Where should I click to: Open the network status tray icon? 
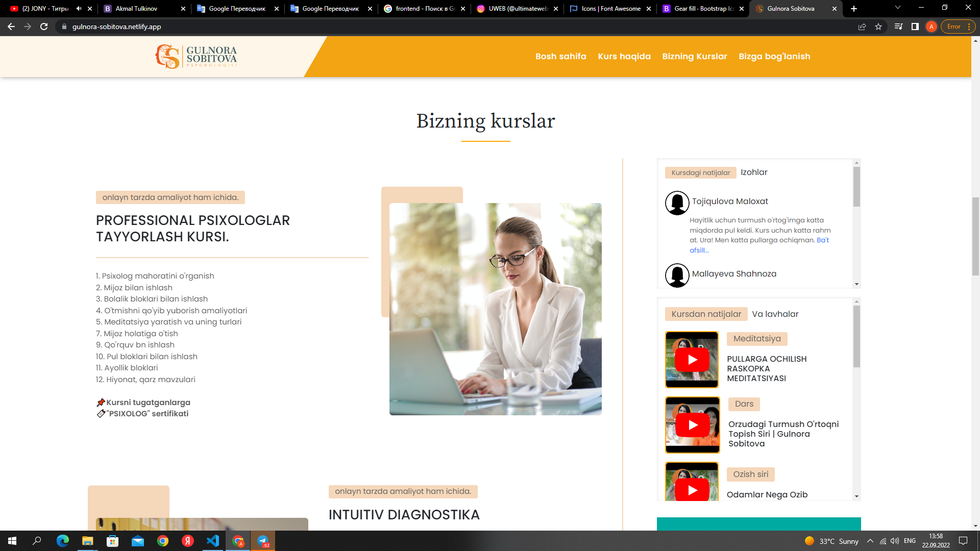point(883,541)
